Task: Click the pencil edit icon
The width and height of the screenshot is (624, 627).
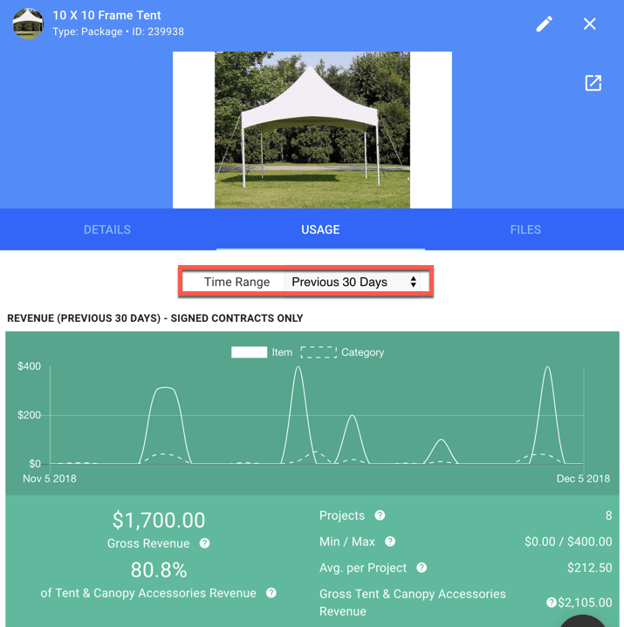Action: [544, 24]
